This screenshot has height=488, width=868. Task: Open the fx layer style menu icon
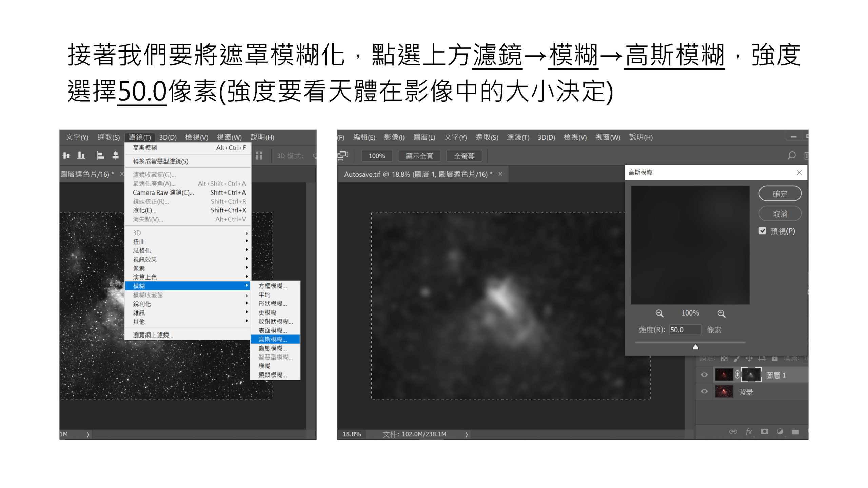(x=749, y=431)
